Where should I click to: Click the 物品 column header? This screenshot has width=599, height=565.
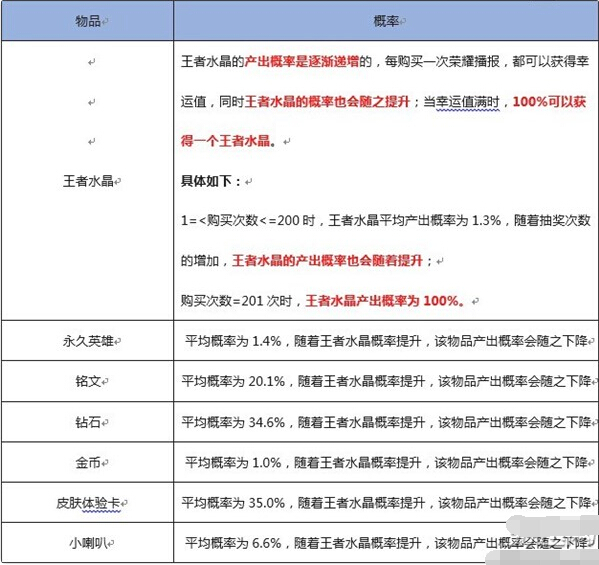(x=87, y=21)
